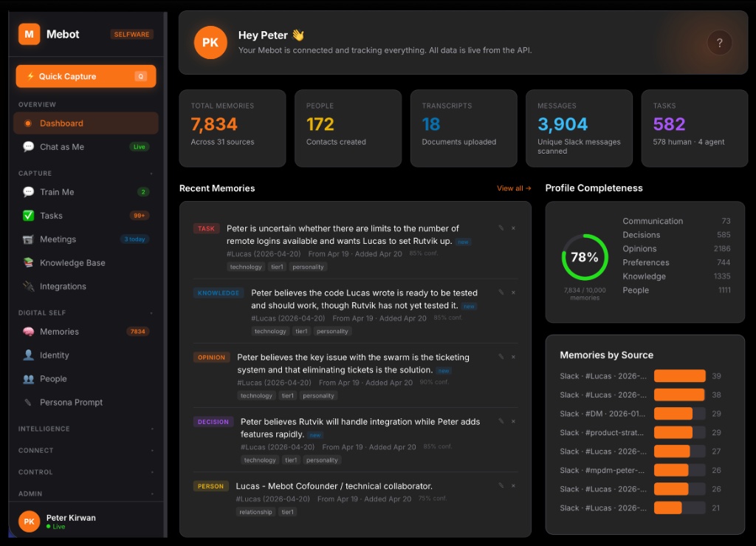Image resolution: width=756 pixels, height=546 pixels.
Task: Collapse the Capture sidebar section
Action: (151, 174)
